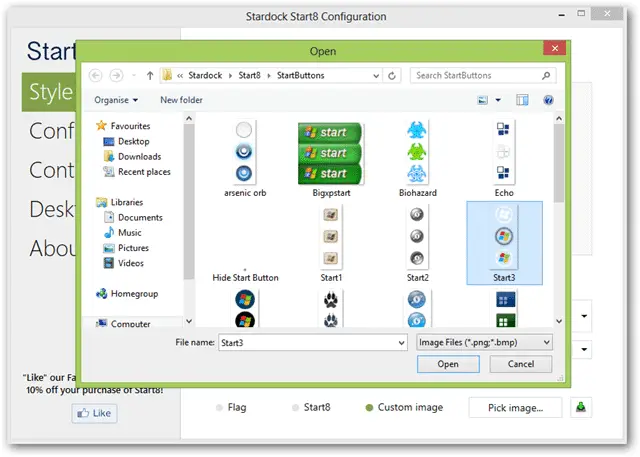This screenshot has height=457, width=640.
Task: Click the search magnifier icon
Action: pyautogui.click(x=546, y=75)
